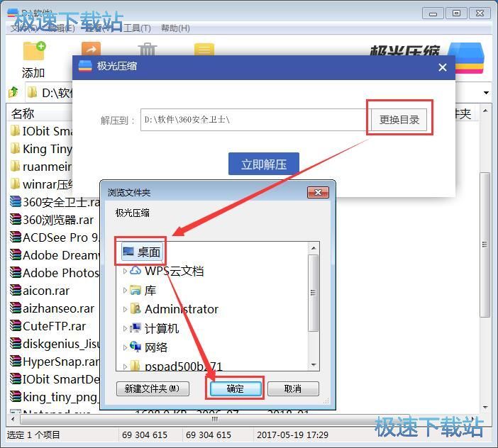
Task: Confirm with the 确定 button
Action: coord(236,388)
